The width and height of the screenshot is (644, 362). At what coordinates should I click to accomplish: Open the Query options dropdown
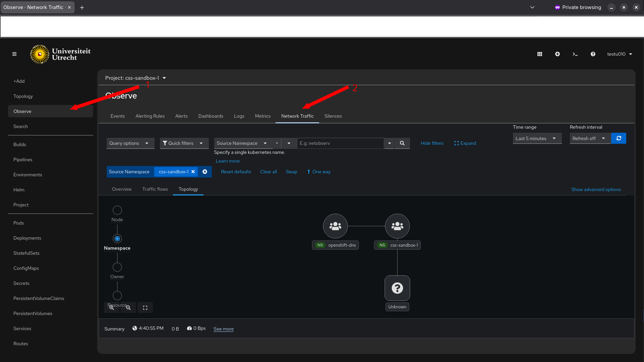pos(130,143)
